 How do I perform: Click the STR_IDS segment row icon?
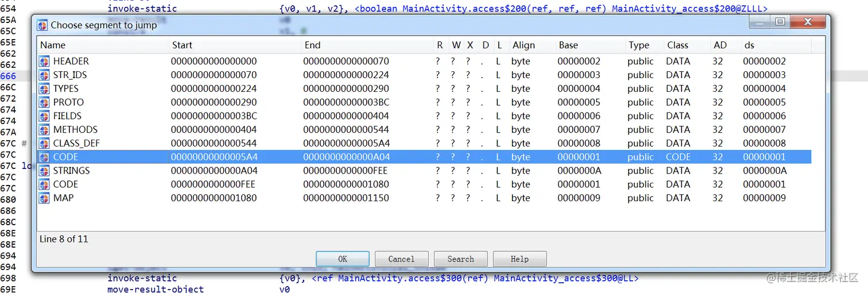click(44, 75)
